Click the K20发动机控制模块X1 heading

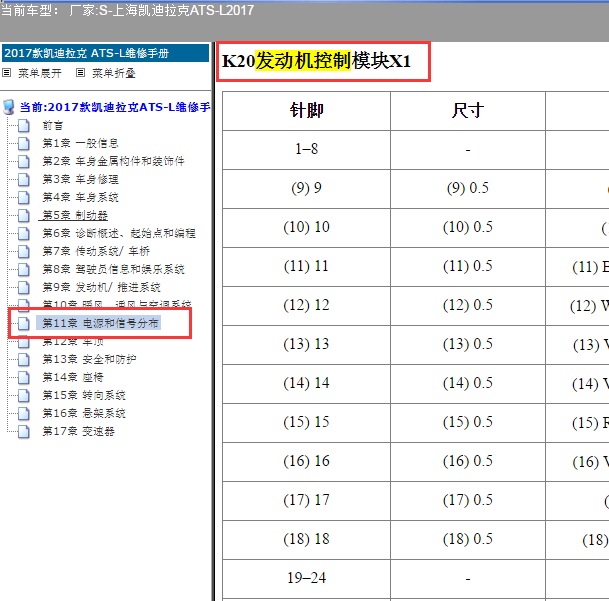pos(316,61)
